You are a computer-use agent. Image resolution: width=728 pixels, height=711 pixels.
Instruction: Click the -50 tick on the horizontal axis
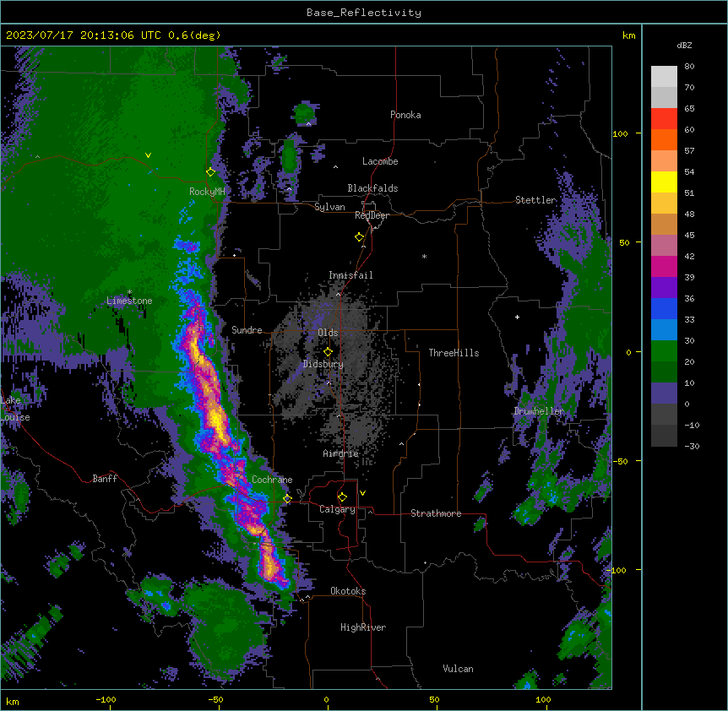(215, 699)
